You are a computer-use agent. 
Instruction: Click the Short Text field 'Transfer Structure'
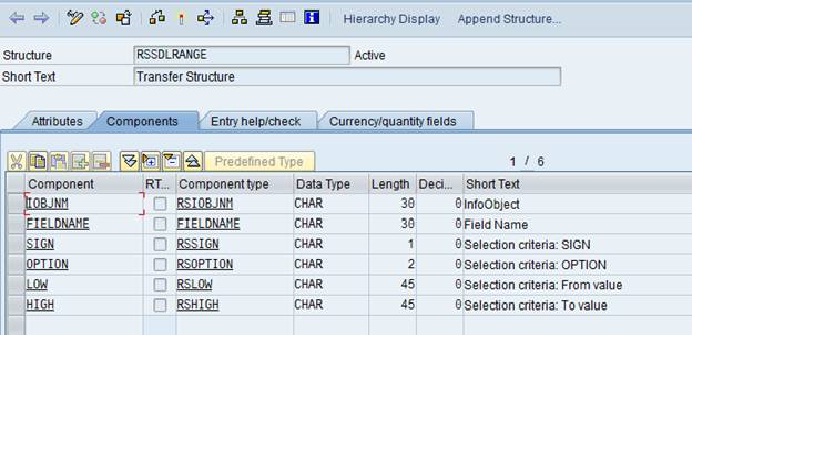(x=347, y=77)
